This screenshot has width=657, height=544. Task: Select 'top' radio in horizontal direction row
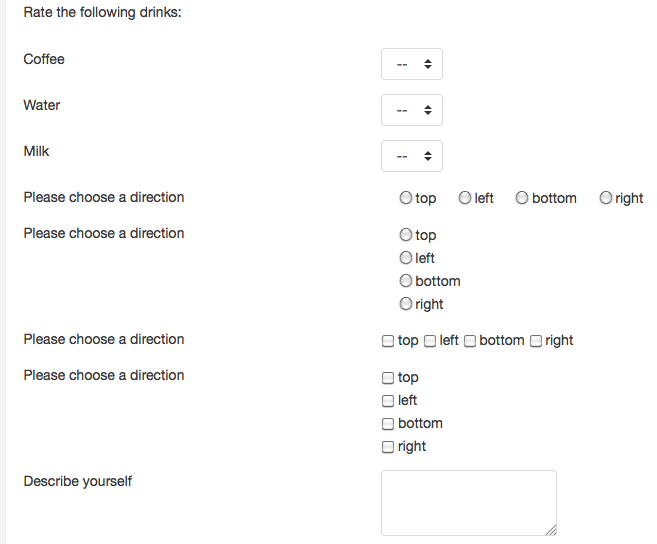405,198
